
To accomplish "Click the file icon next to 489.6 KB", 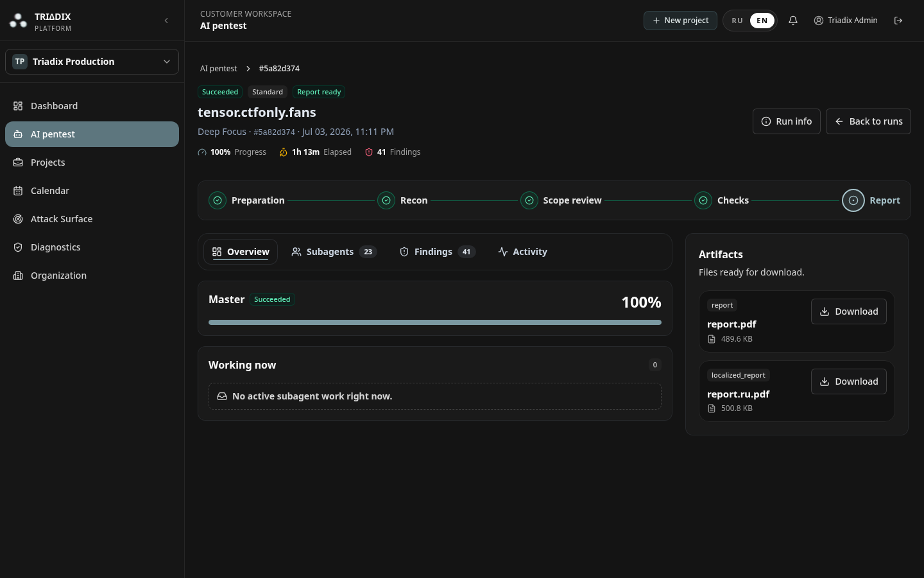I will coord(712,339).
